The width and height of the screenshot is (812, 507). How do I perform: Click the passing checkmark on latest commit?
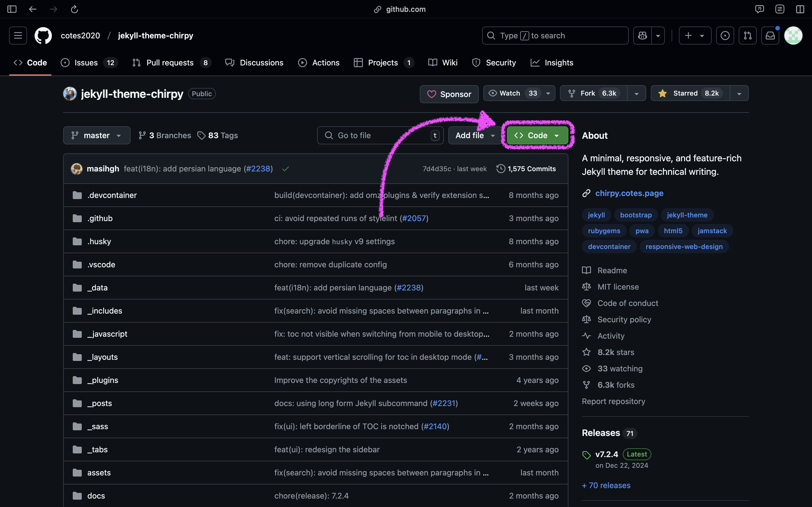(x=285, y=169)
